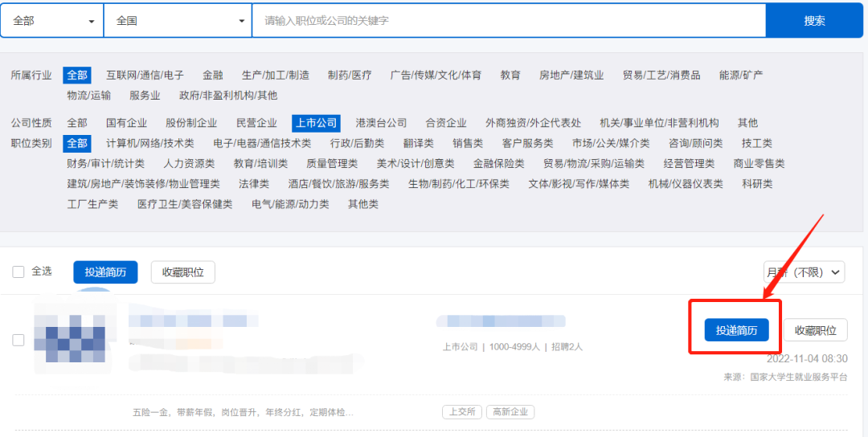Select the highlighted 上市公司 company type
This screenshot has height=437, width=868.
point(316,123)
